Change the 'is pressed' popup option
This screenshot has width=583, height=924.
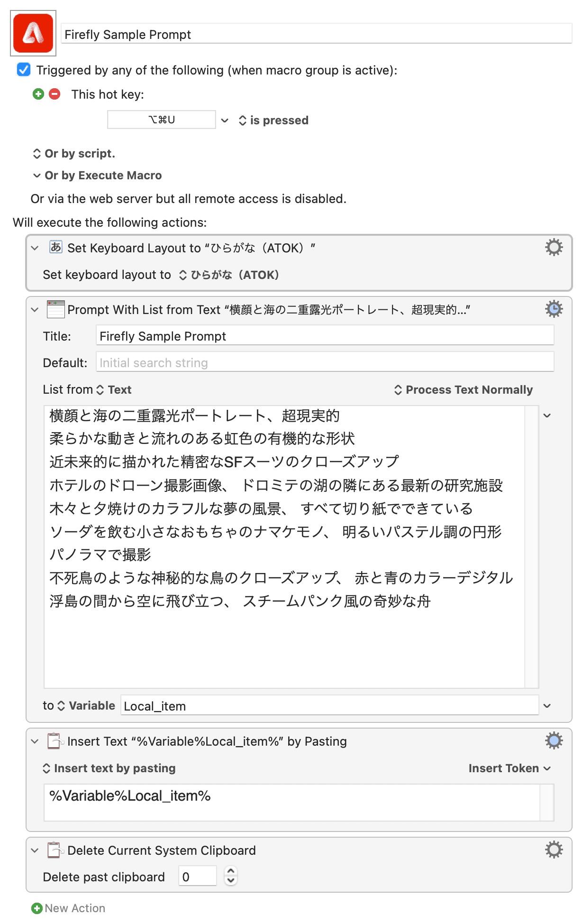(274, 120)
